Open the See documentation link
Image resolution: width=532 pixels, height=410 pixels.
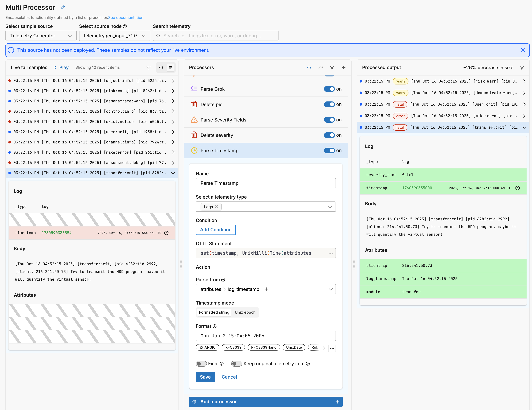coord(126,17)
